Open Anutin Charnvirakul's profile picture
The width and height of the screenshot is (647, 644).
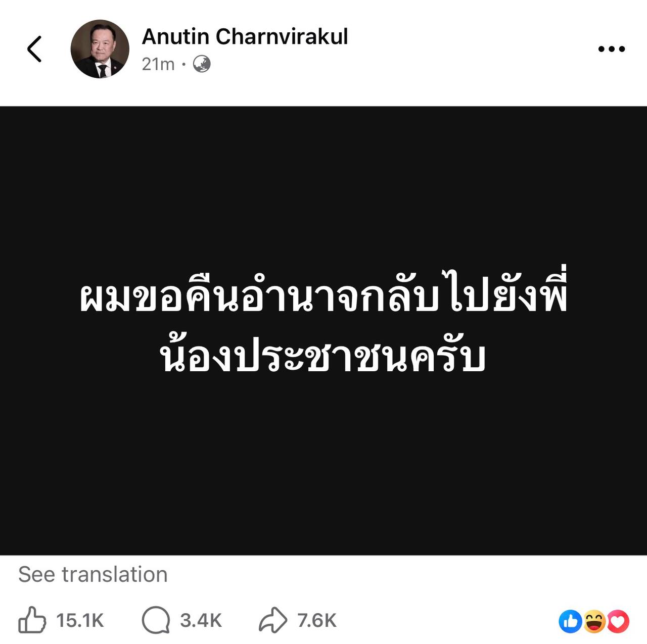pos(100,49)
